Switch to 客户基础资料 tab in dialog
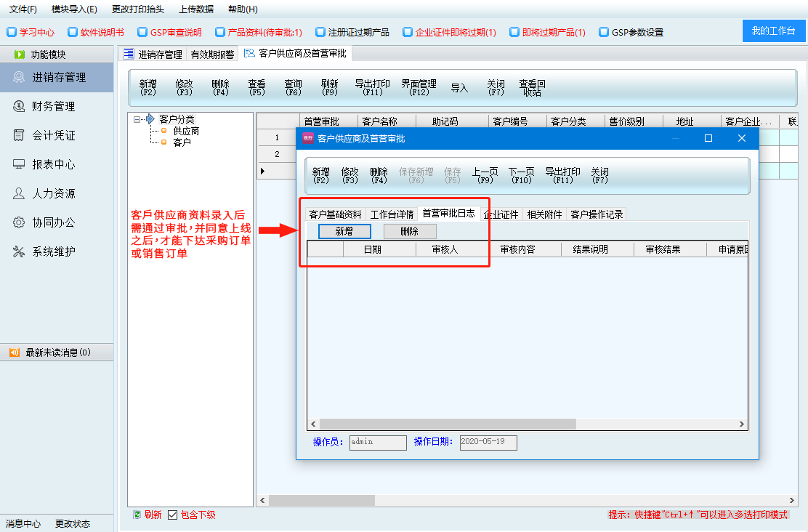The width and height of the screenshot is (808, 532). [x=336, y=214]
